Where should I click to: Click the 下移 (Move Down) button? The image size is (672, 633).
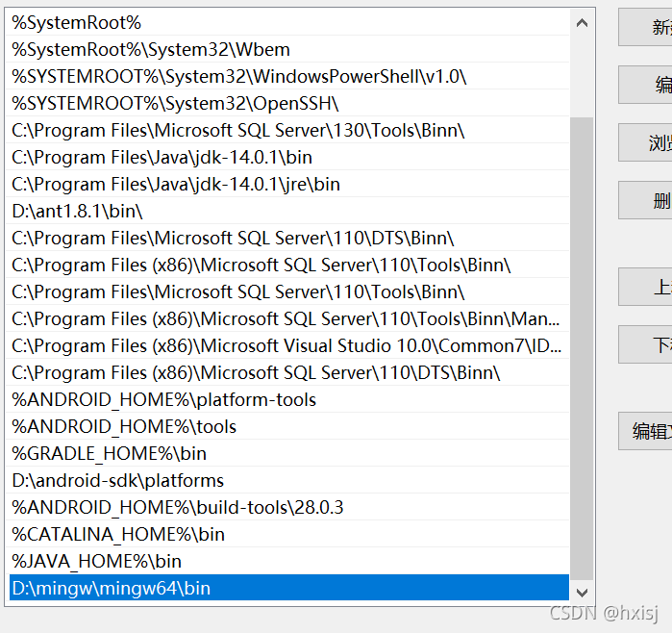click(645, 344)
